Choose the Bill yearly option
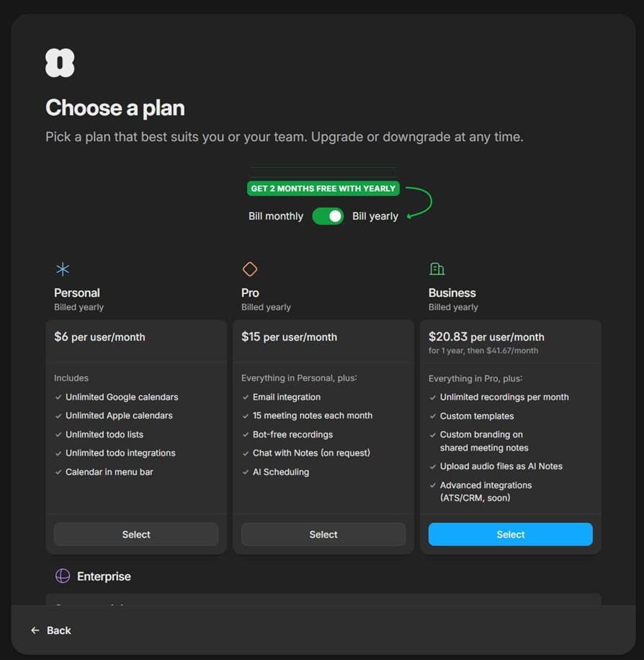The image size is (644, 660). pyautogui.click(x=375, y=216)
